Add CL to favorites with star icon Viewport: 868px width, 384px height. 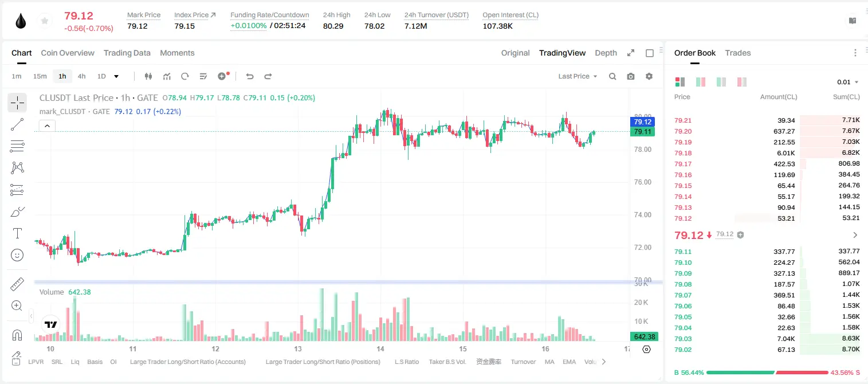44,21
